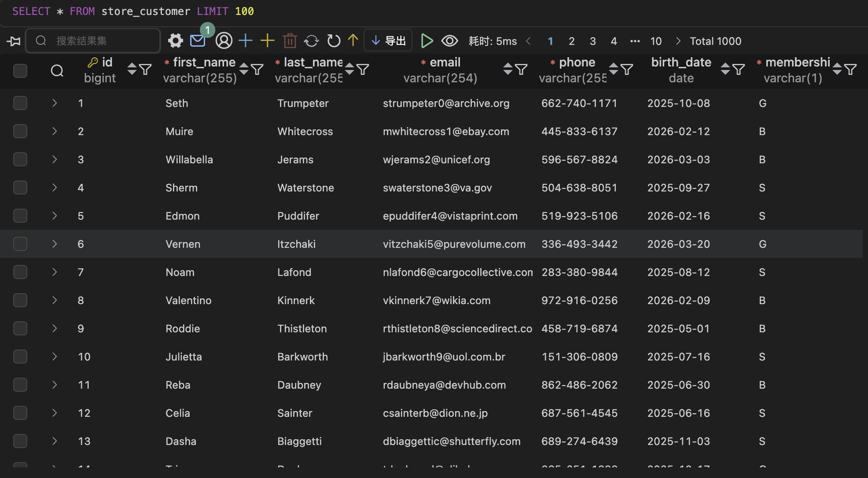Open the settings gear in results toolbar

pos(175,41)
